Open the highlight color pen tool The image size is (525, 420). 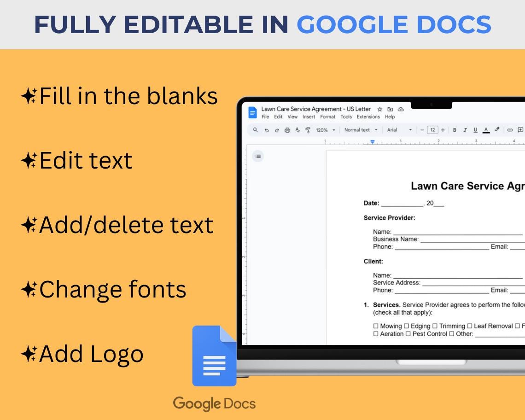(497, 129)
